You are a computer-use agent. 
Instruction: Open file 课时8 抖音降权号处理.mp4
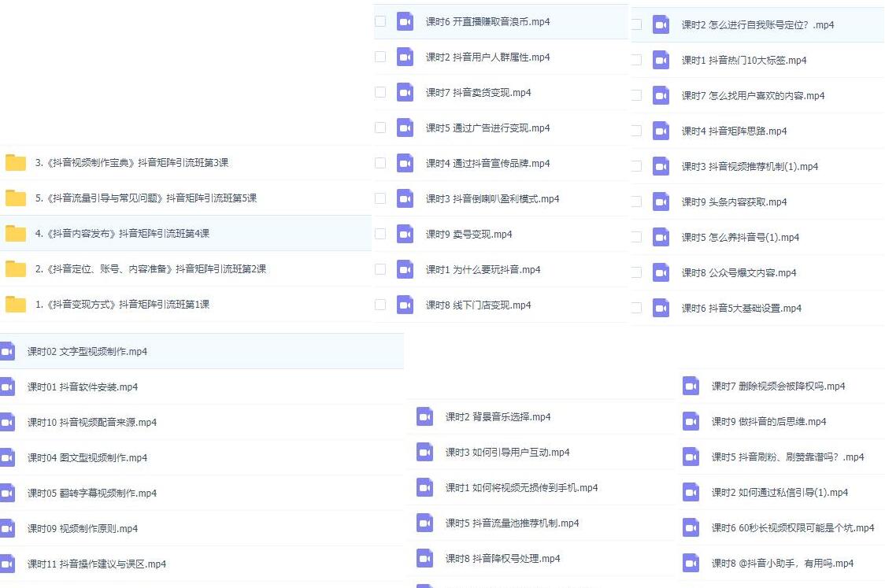(x=503, y=559)
